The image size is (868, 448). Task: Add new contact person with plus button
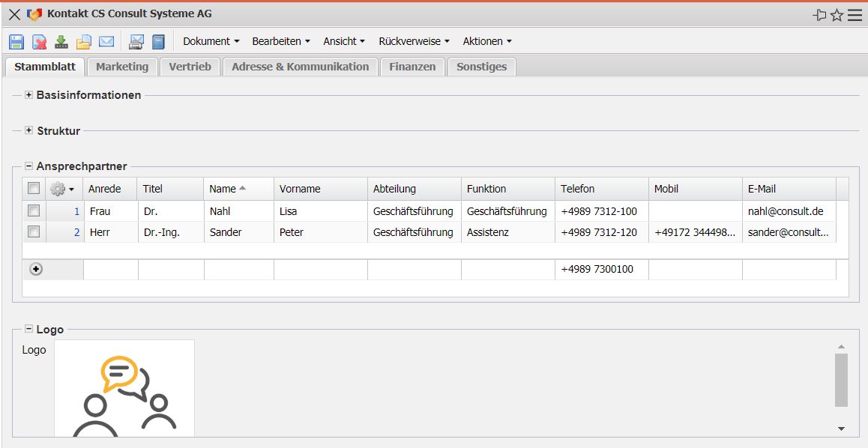point(36,269)
